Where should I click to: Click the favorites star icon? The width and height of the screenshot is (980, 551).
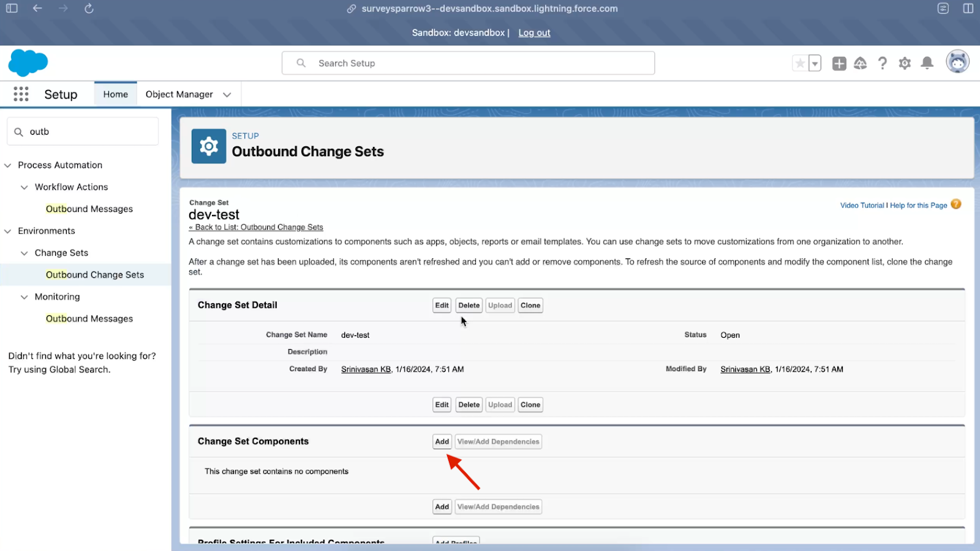tap(800, 63)
